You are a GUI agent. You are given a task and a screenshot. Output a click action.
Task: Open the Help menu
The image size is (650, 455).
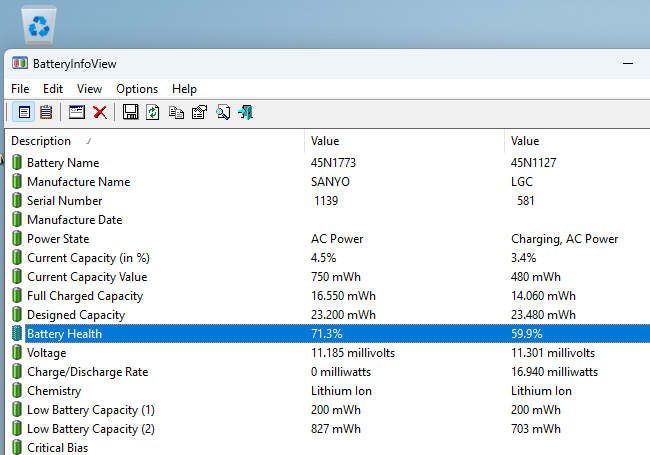184,89
